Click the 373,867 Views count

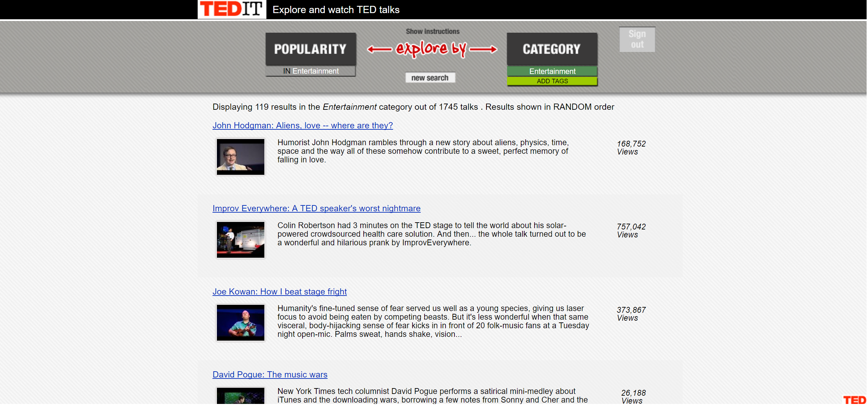(631, 314)
